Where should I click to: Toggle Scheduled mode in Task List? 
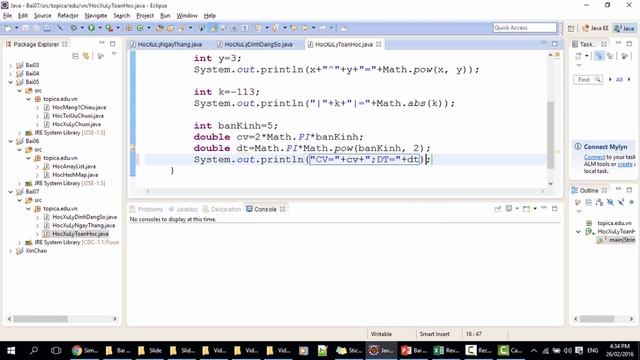click(610, 56)
